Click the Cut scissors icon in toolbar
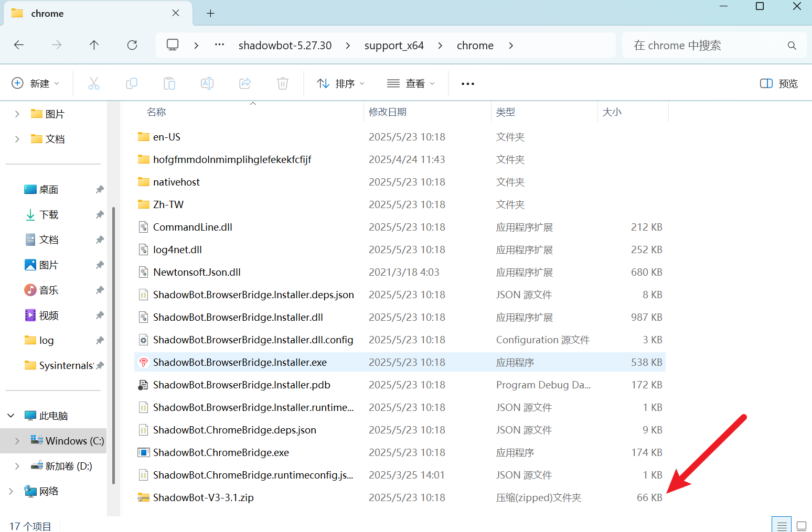Screen dimensions: 812x532 pyautogui.click(x=94, y=83)
